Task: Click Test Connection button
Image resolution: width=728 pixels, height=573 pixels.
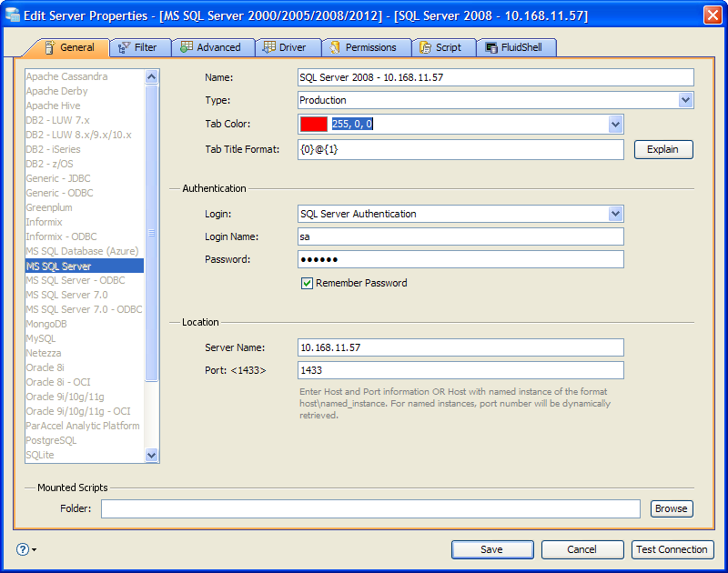Action: pos(672,549)
